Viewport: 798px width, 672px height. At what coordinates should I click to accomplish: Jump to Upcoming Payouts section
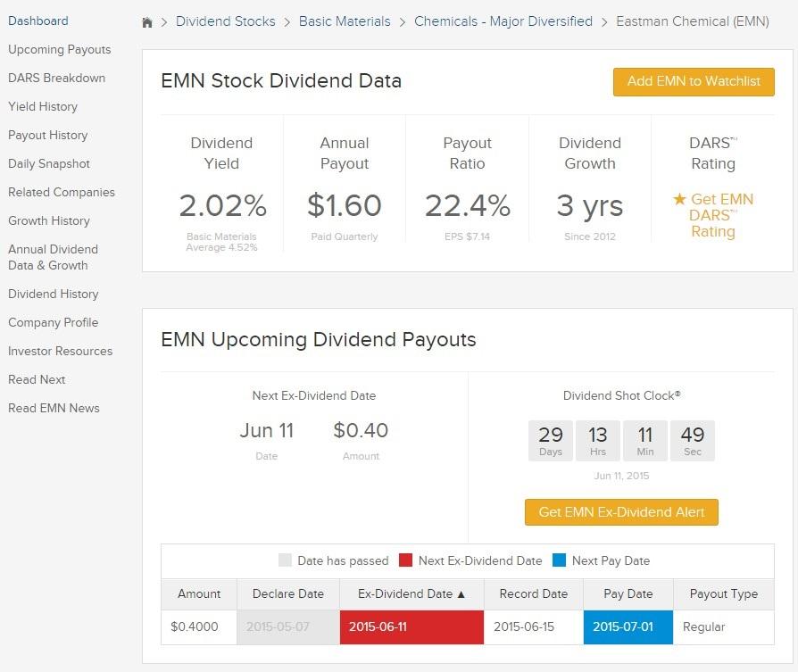(60, 49)
